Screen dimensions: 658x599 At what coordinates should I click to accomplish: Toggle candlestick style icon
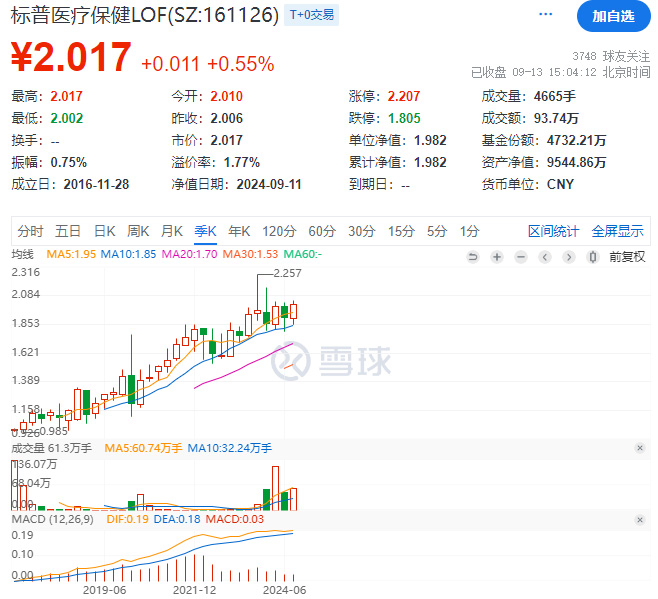[x=593, y=256]
